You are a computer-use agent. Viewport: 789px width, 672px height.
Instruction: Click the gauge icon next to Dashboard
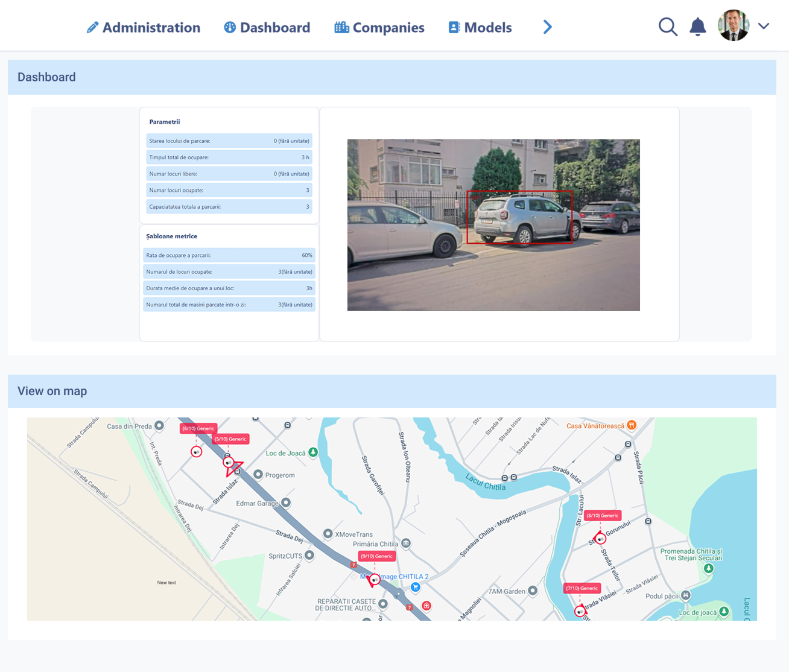click(x=230, y=27)
